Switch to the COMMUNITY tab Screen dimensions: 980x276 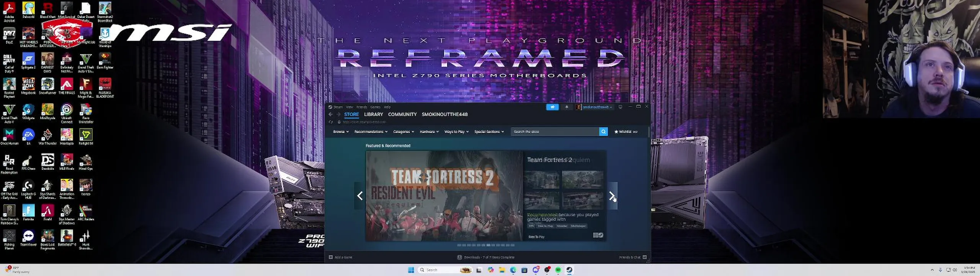(402, 114)
